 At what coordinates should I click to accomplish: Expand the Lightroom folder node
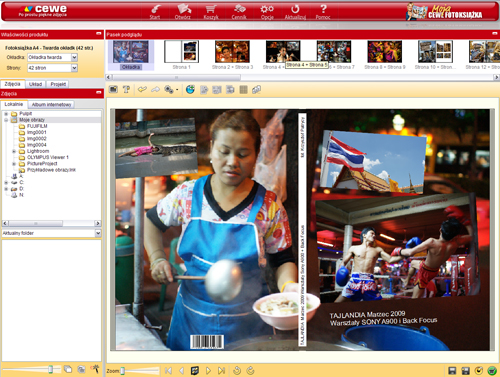[x=14, y=151]
